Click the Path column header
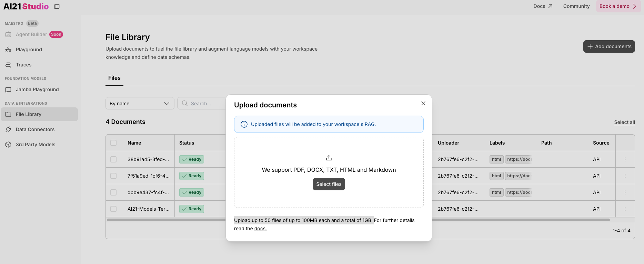Screen dimensions: 644x264 (x=546, y=143)
